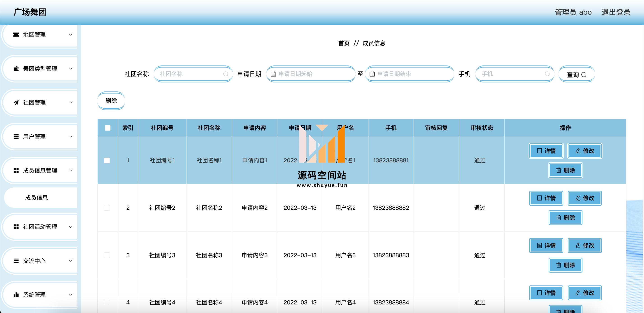644x313 pixels.
Task: Click 修改 button for row 4
Action: pyautogui.click(x=584, y=293)
